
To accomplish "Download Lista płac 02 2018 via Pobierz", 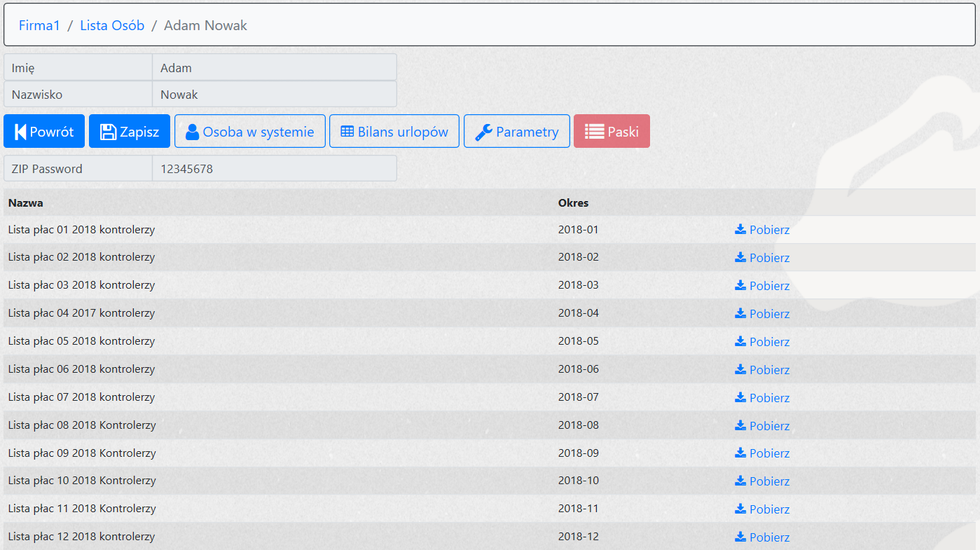I will [x=769, y=258].
